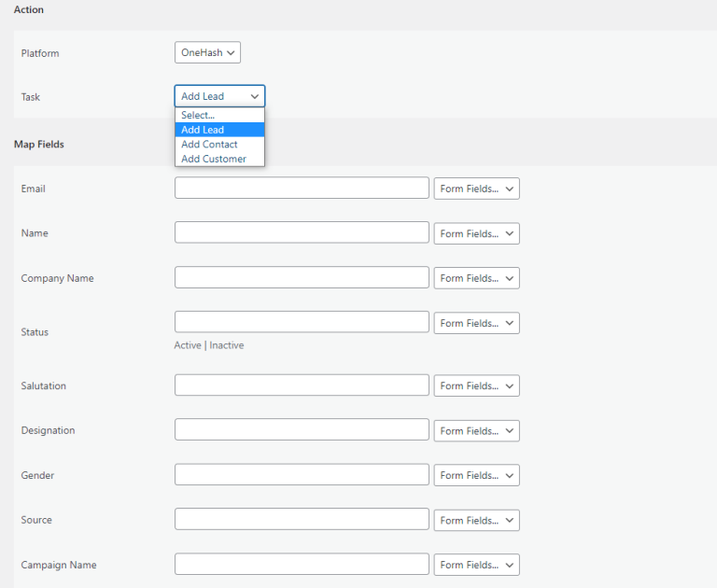Image resolution: width=717 pixels, height=588 pixels.
Task: Select Add Contact from the Task list
Action: pyautogui.click(x=219, y=145)
